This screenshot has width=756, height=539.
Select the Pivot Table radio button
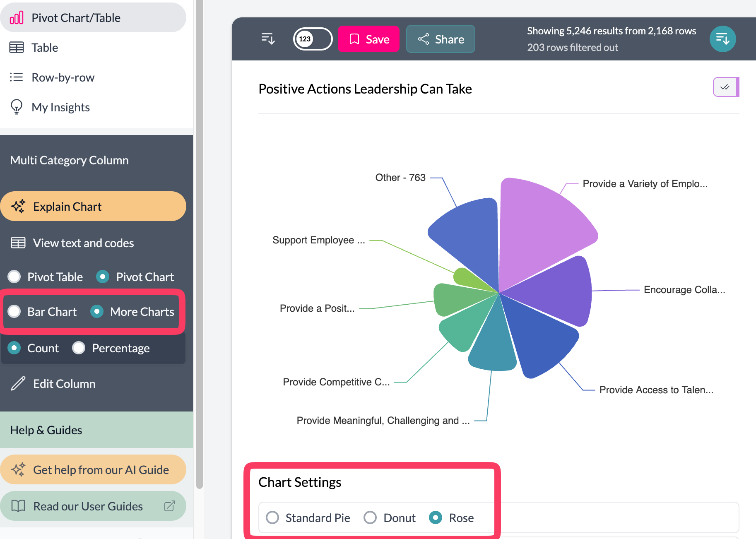tap(14, 277)
